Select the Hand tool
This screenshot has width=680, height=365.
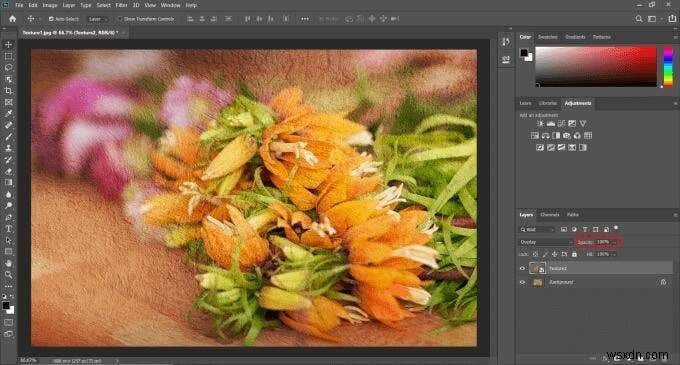(x=8, y=263)
